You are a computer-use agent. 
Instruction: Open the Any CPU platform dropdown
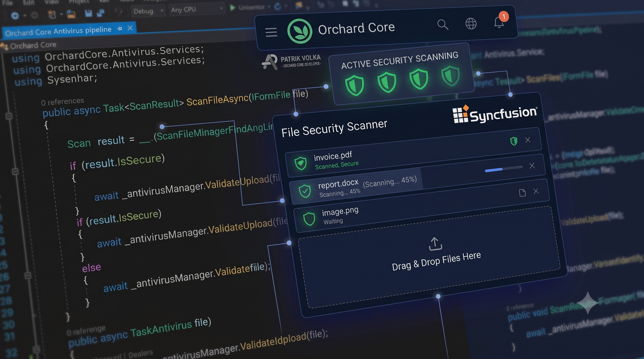[x=197, y=10]
